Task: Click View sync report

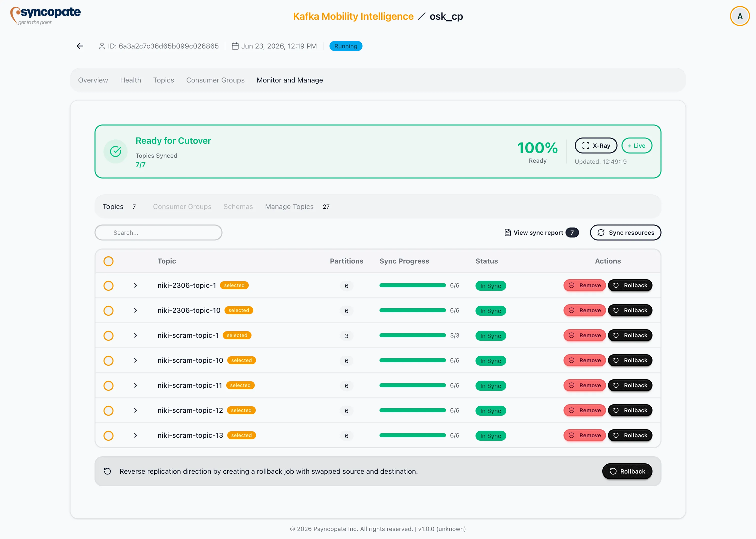Action: [x=541, y=233]
